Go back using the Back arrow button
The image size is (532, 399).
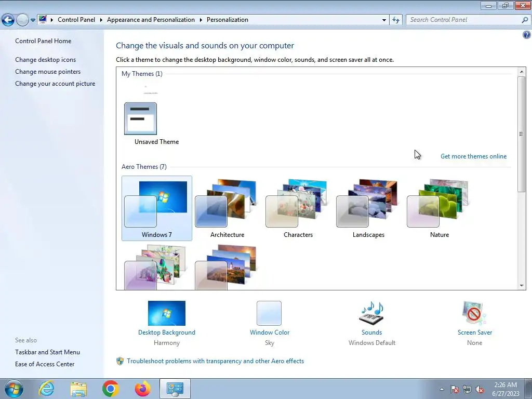(8, 20)
